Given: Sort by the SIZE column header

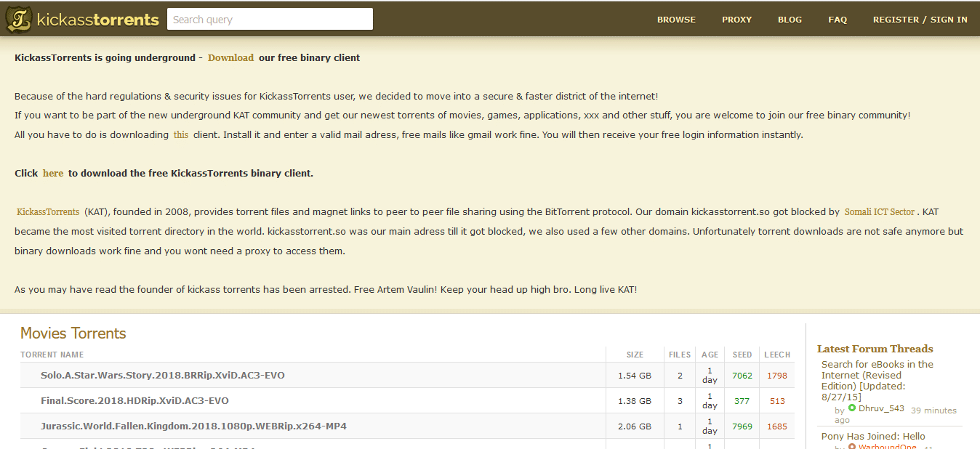Looking at the screenshot, I should coord(635,355).
